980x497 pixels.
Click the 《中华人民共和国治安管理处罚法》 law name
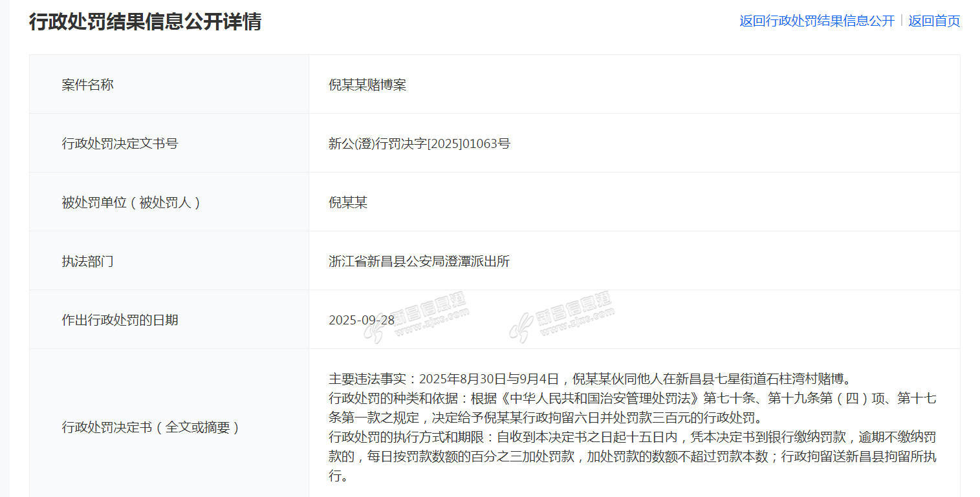[x=594, y=398]
